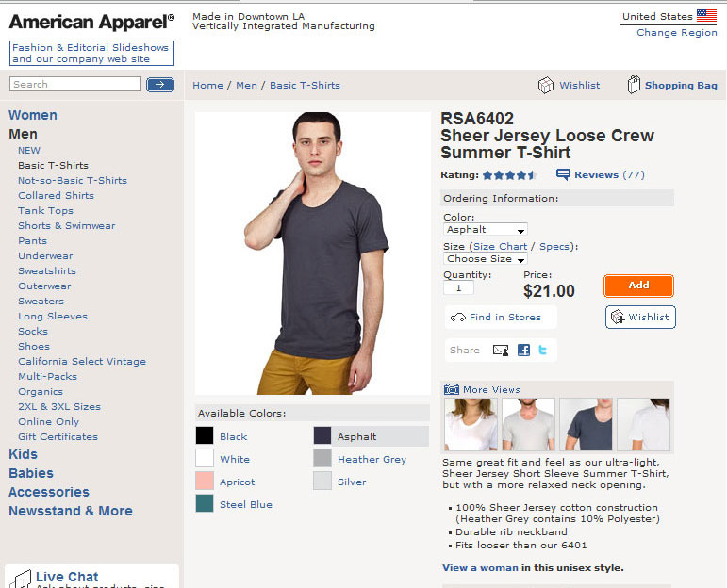The width and height of the screenshot is (727, 588).
Task: Click the Quantity input field
Action: pos(459,288)
